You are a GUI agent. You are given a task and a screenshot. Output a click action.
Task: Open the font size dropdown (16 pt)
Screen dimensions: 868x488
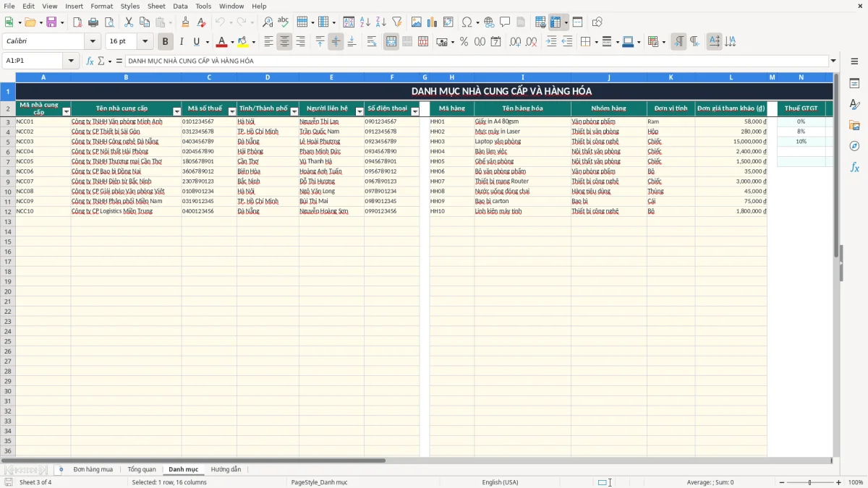click(x=145, y=42)
